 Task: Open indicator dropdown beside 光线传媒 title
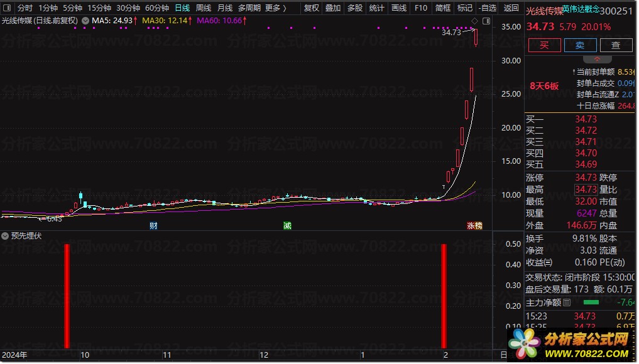coord(85,20)
